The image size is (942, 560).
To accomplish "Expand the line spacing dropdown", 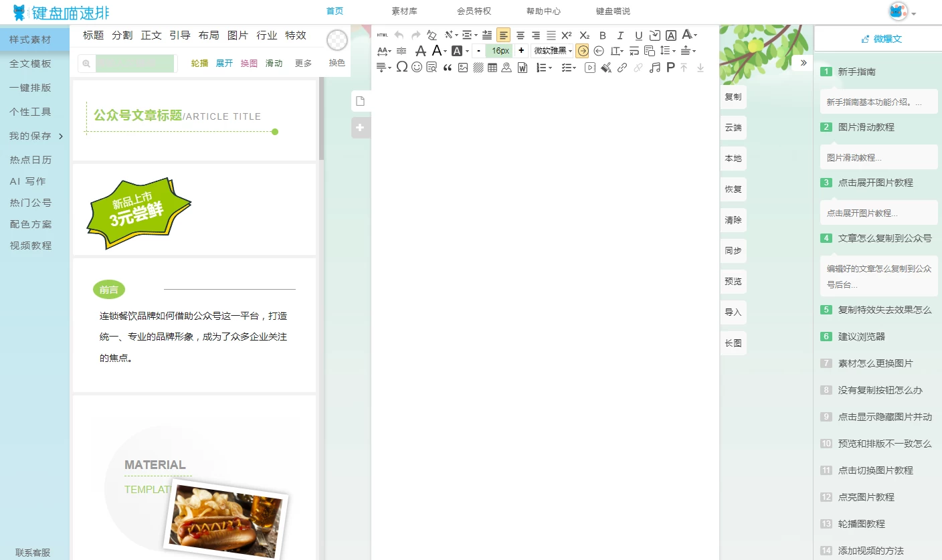I will tap(667, 51).
